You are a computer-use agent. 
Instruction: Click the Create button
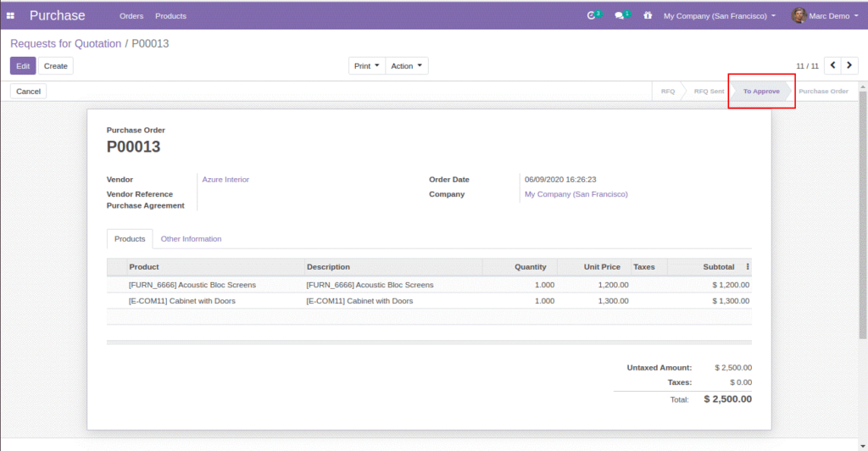[x=55, y=66]
